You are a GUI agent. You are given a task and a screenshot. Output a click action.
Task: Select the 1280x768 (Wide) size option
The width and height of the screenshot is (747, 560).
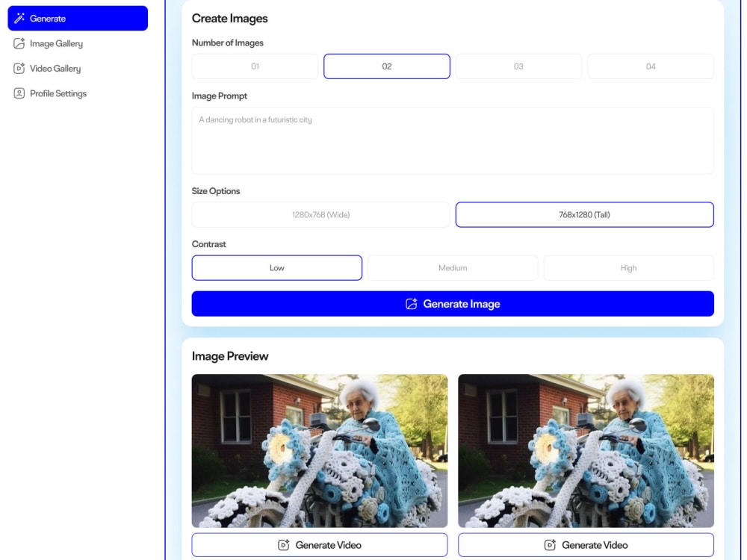[320, 215]
